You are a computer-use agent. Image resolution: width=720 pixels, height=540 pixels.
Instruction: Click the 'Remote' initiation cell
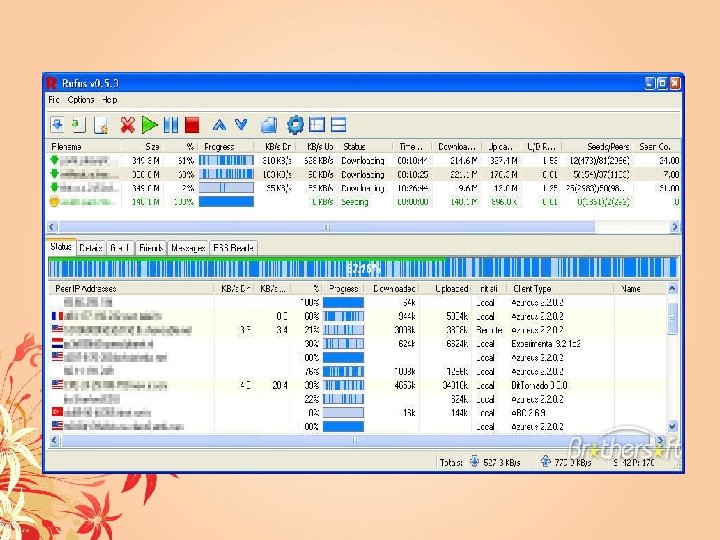[489, 330]
